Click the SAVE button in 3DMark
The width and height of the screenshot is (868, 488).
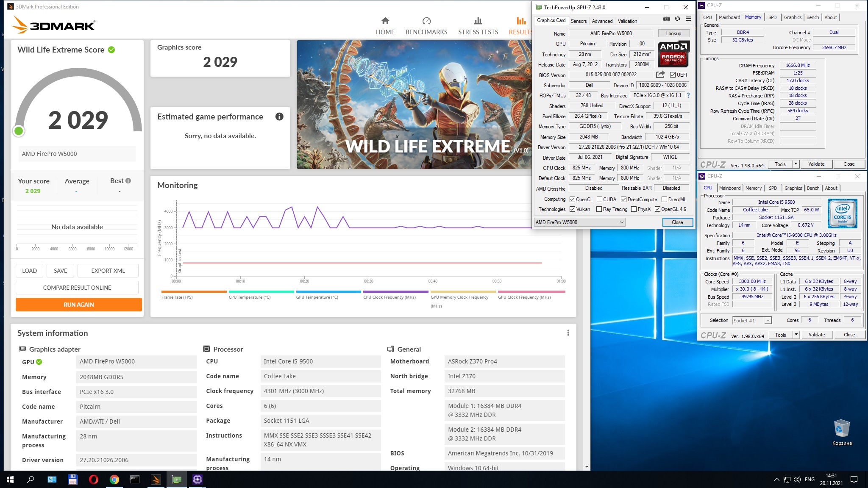(x=60, y=271)
